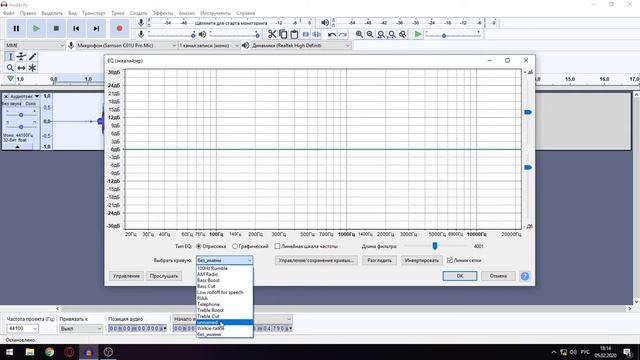Screen dimensions: 640x360
Task: Start recording with the red Record button
Action: pos(119,29)
